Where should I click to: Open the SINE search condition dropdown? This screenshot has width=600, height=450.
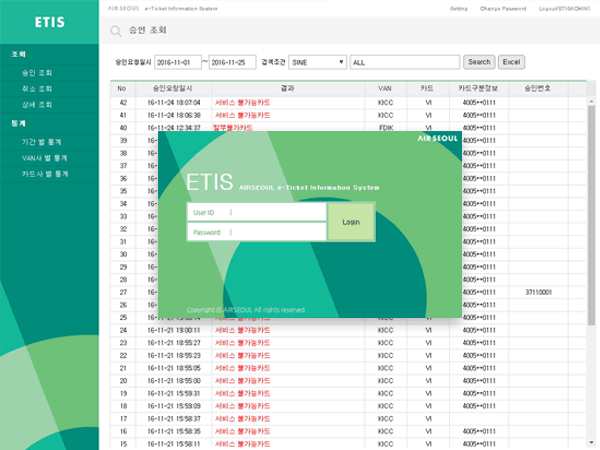(x=318, y=62)
